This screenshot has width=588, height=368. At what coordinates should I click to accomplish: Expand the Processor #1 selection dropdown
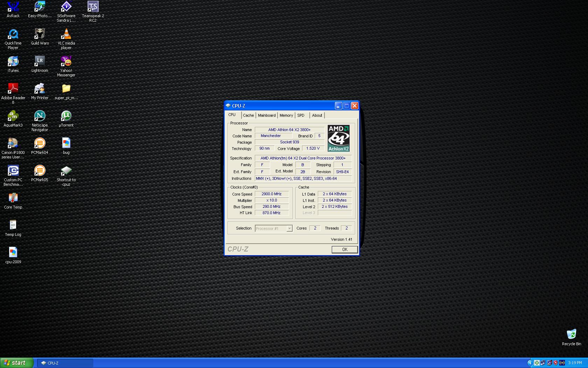[x=289, y=229]
